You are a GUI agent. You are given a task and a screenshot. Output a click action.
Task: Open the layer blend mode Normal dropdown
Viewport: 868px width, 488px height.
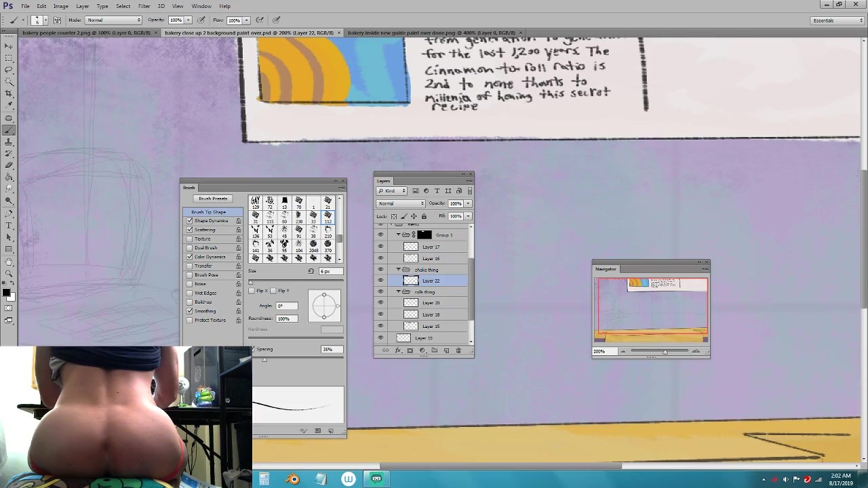pyautogui.click(x=400, y=203)
